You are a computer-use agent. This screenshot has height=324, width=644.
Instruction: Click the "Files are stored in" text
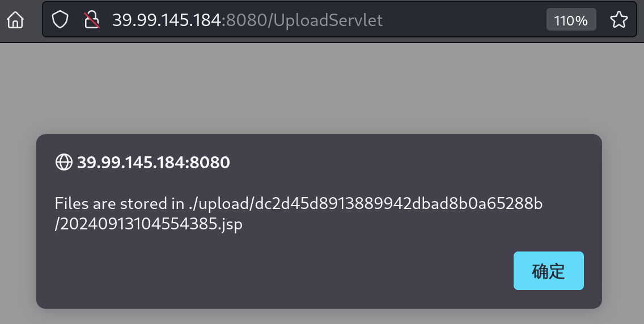[120, 203]
